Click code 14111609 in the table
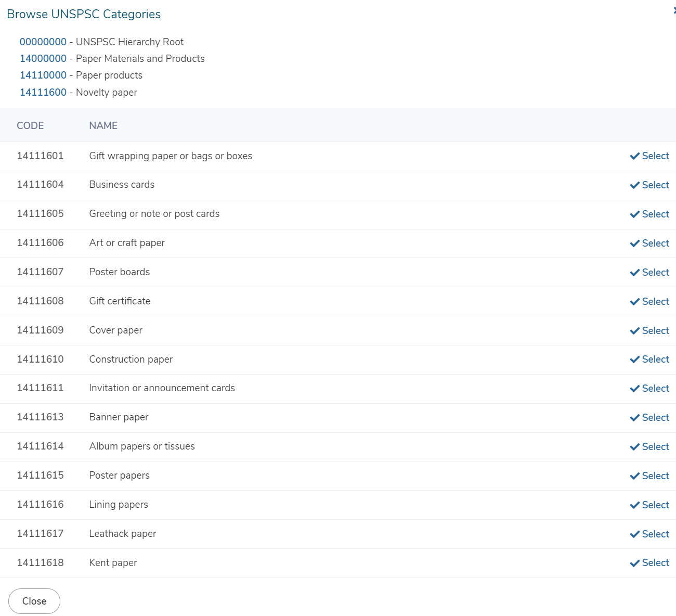The height and width of the screenshot is (616, 676). pyautogui.click(x=40, y=330)
